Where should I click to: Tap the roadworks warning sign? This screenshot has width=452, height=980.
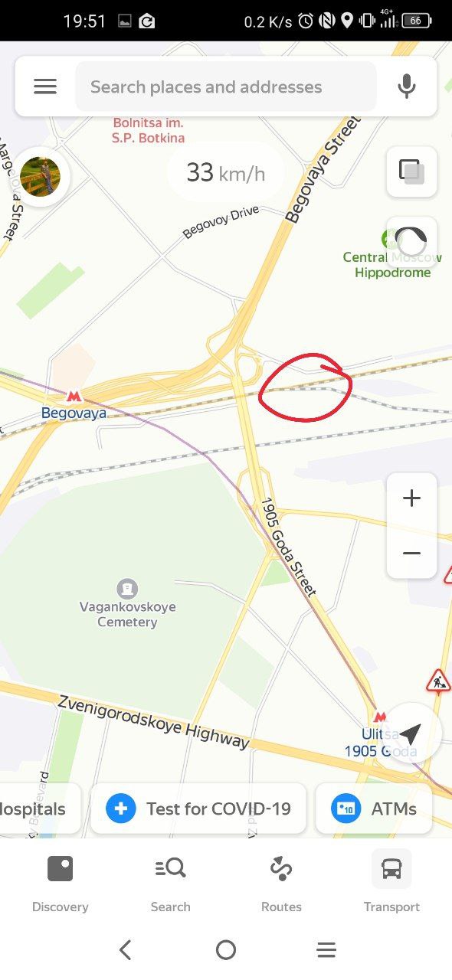[438, 679]
